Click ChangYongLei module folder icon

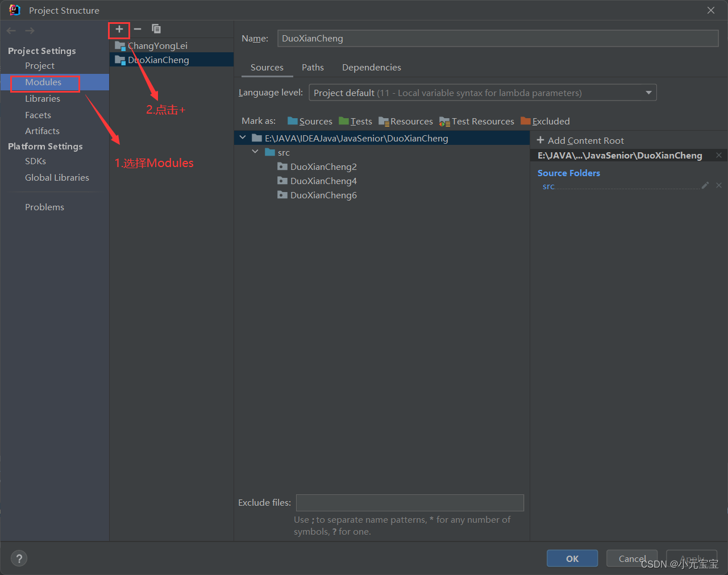(x=120, y=45)
